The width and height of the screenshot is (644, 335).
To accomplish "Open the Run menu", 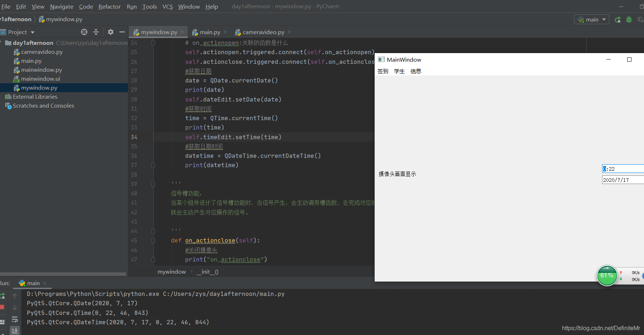I will click(x=132, y=6).
